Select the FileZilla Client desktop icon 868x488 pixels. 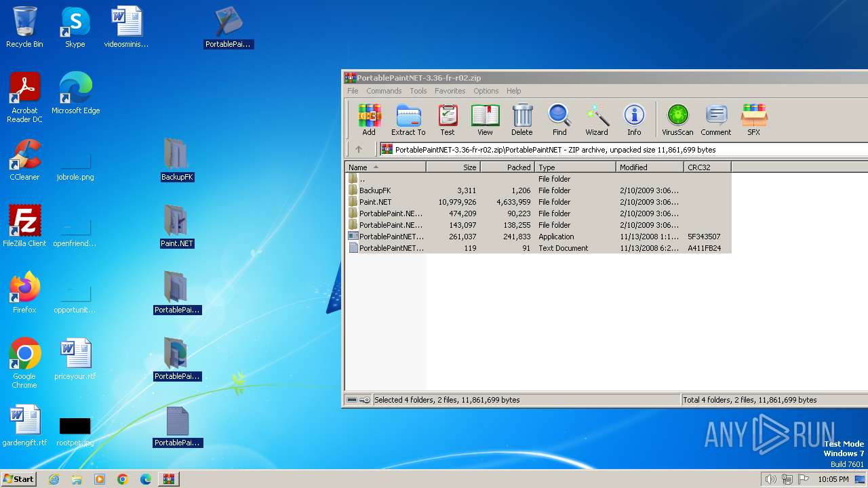point(24,226)
